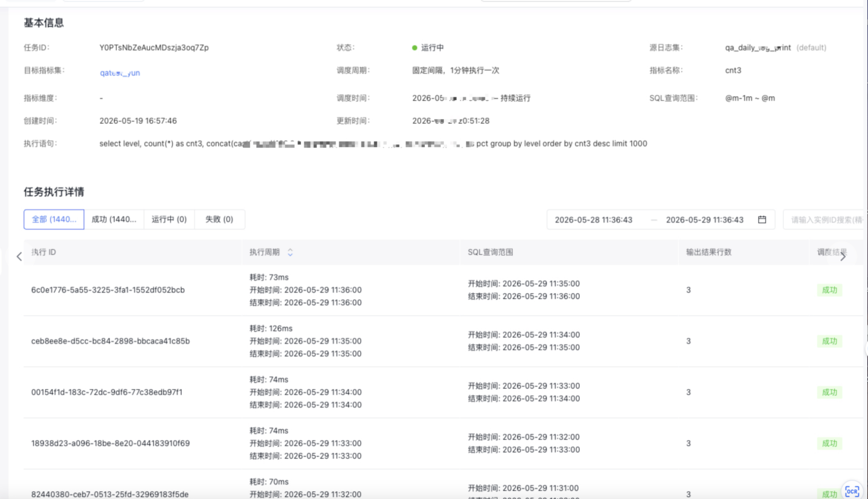The width and height of the screenshot is (868, 499).
Task: Click SQL range 开始时间 2026-05-29 11:35:00
Action: 524,283
